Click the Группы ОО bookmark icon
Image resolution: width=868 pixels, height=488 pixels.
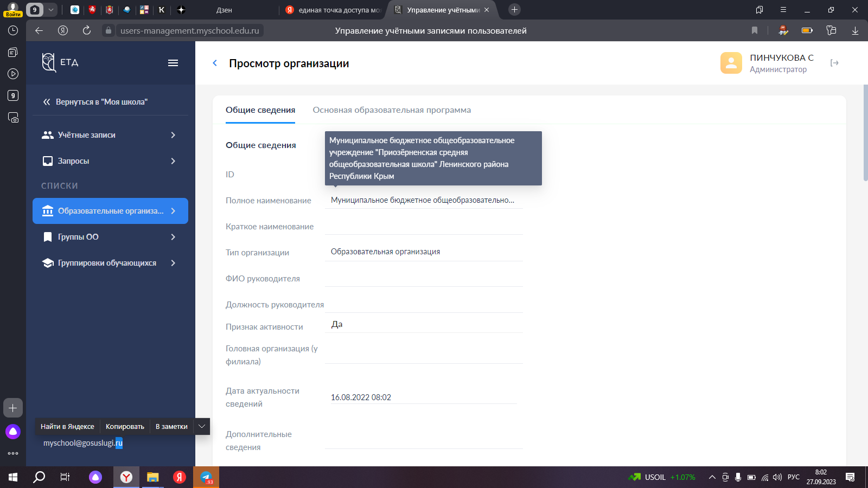click(48, 237)
